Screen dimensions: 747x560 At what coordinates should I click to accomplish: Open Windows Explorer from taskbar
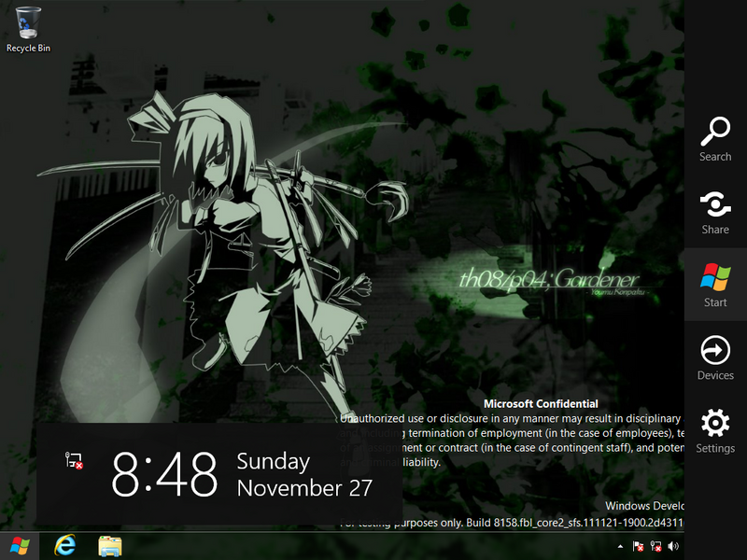pyautogui.click(x=110, y=546)
